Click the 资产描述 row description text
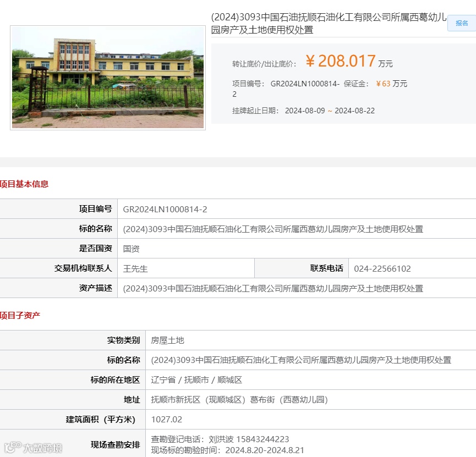This screenshot has height=457, width=476. pos(273,288)
